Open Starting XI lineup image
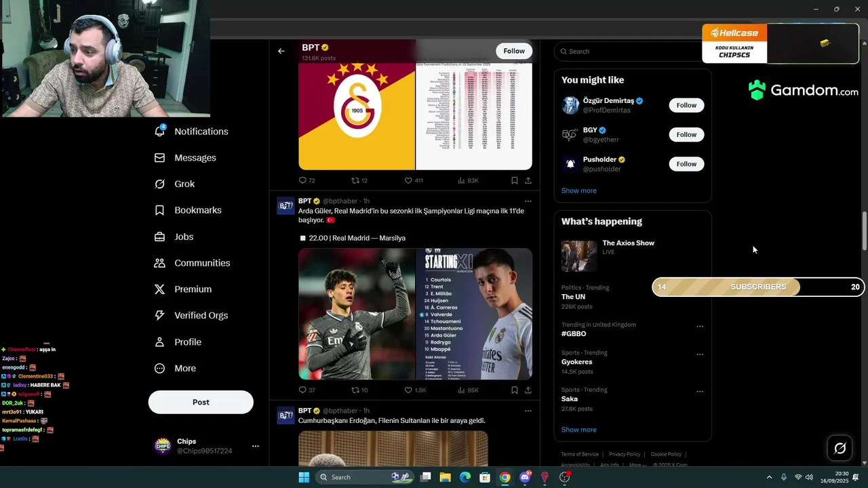868x488 pixels. tap(474, 314)
